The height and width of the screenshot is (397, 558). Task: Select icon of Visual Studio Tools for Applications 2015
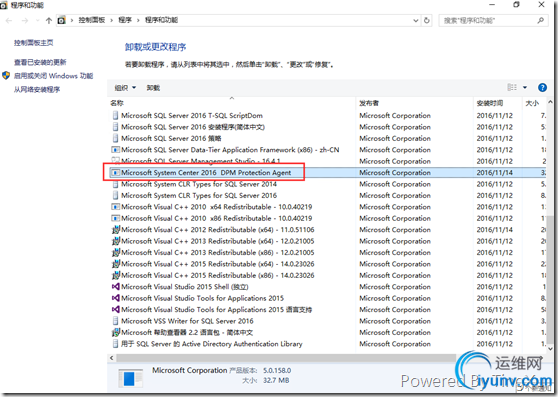(115, 298)
